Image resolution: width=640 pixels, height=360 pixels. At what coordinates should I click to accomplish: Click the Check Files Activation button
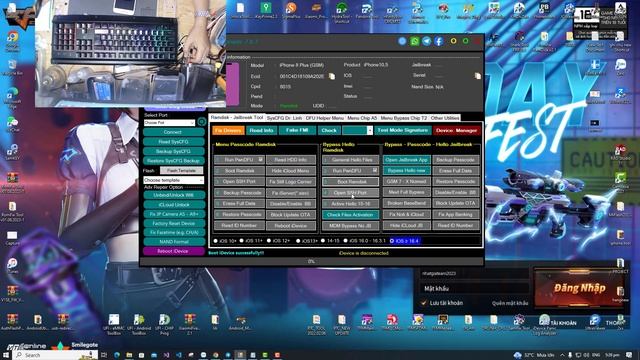pos(351,214)
